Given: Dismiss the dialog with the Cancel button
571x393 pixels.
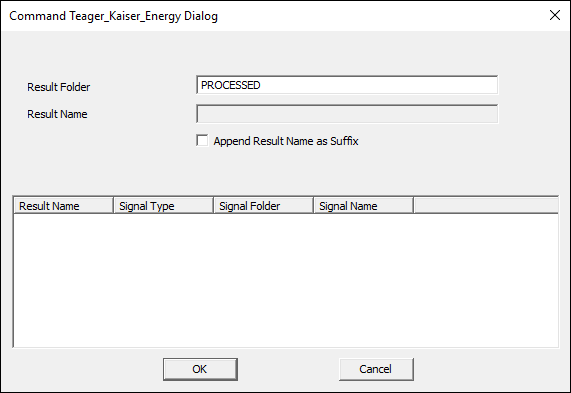Looking at the screenshot, I should (x=376, y=369).
